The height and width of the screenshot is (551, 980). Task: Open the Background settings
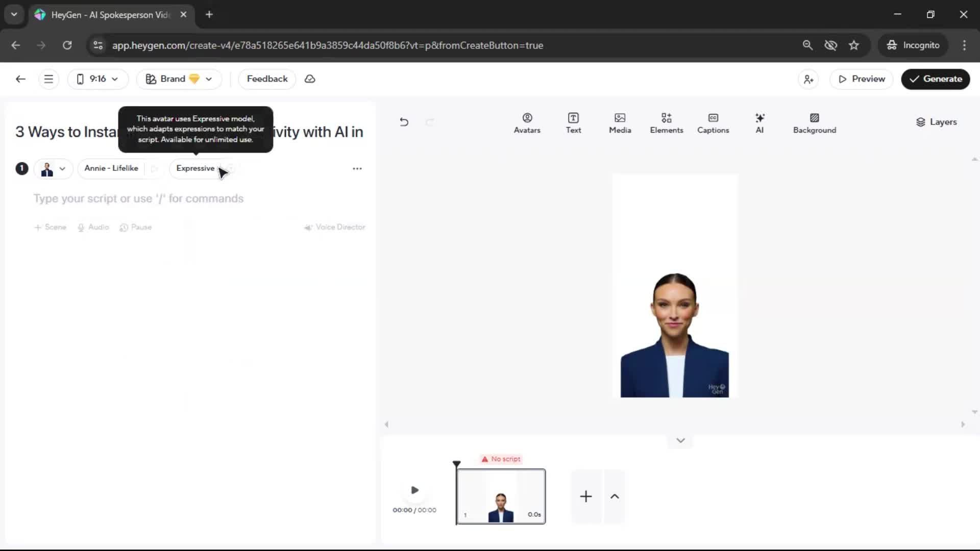814,123
